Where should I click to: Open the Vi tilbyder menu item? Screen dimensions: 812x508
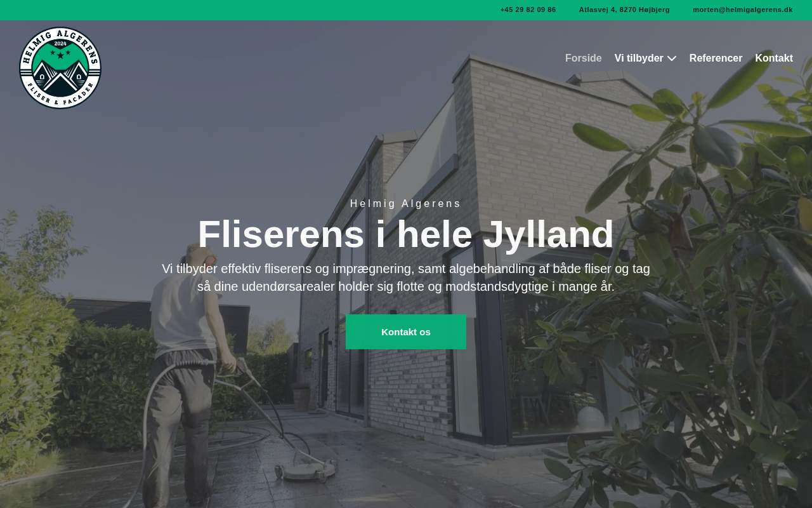click(639, 58)
